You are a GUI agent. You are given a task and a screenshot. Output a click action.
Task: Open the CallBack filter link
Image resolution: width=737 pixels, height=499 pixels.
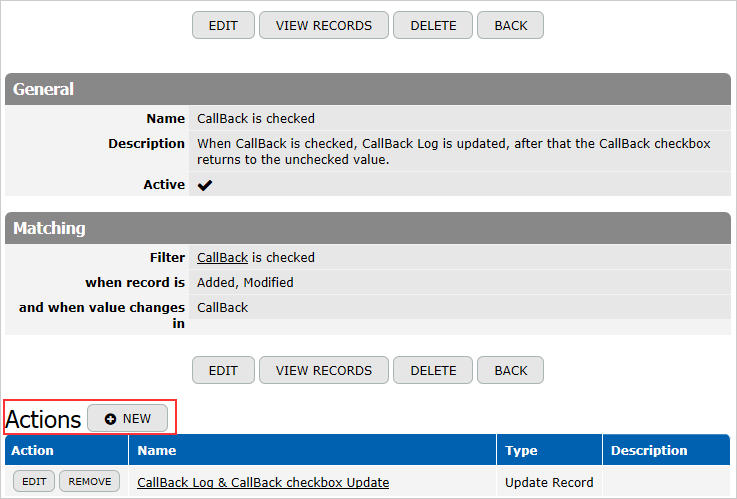(222, 257)
